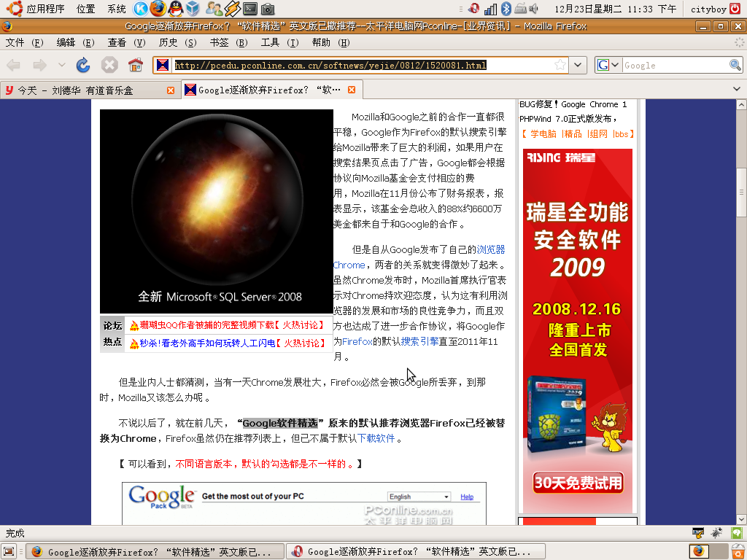Open the 编辑 (E) menu
The height and width of the screenshot is (560, 747).
(x=75, y=42)
